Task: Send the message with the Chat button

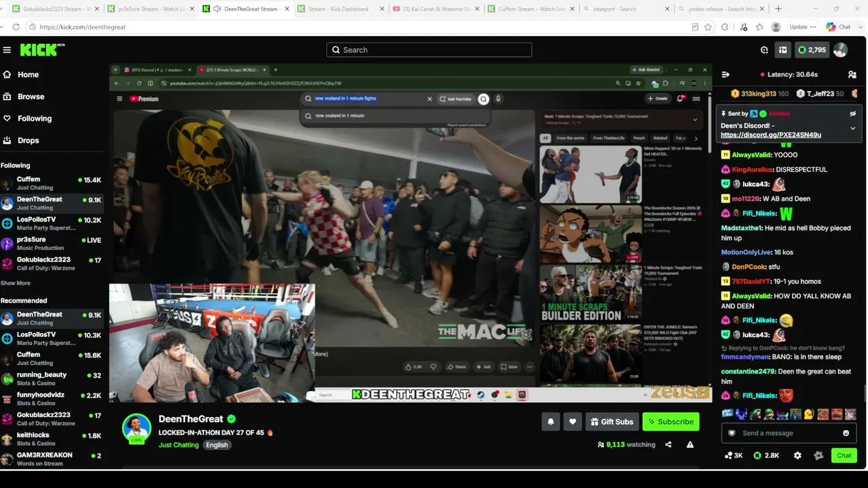Action: coord(844,455)
